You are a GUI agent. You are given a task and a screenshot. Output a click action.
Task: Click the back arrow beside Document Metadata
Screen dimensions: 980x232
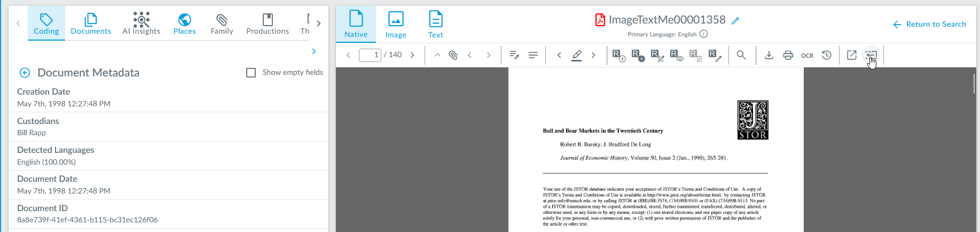[x=25, y=73]
